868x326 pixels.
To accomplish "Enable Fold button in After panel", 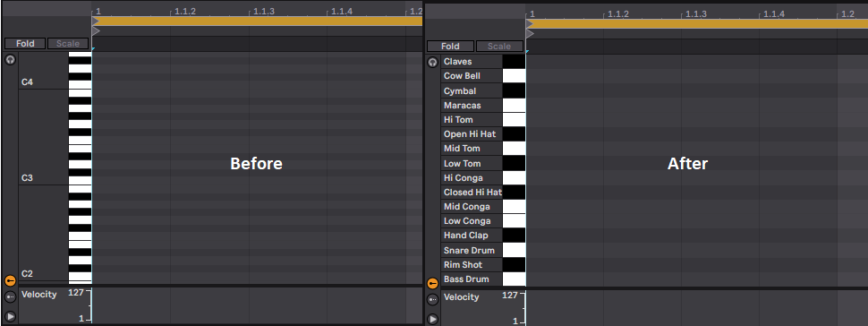I will coord(450,46).
